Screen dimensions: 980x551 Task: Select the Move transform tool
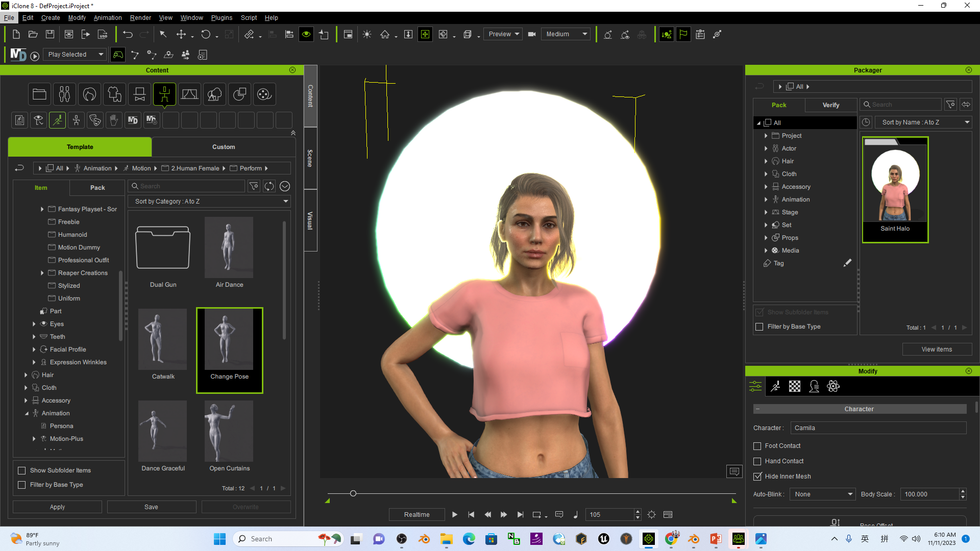point(181,35)
